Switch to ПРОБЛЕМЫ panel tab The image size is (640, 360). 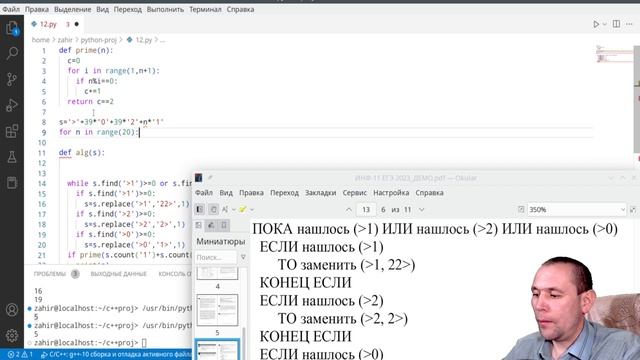tap(50, 274)
